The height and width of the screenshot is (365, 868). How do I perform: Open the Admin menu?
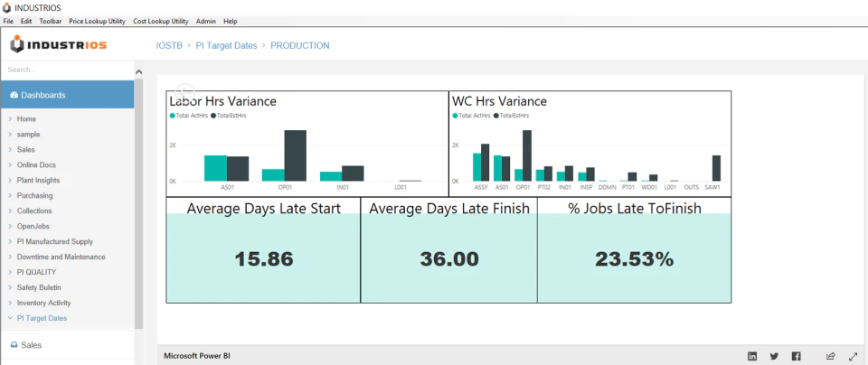click(206, 21)
